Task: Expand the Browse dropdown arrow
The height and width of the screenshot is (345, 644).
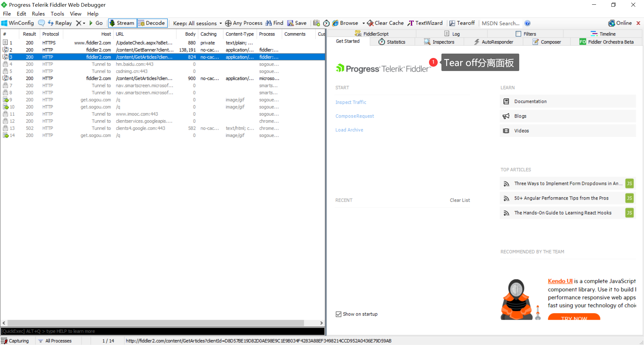Action: point(364,23)
